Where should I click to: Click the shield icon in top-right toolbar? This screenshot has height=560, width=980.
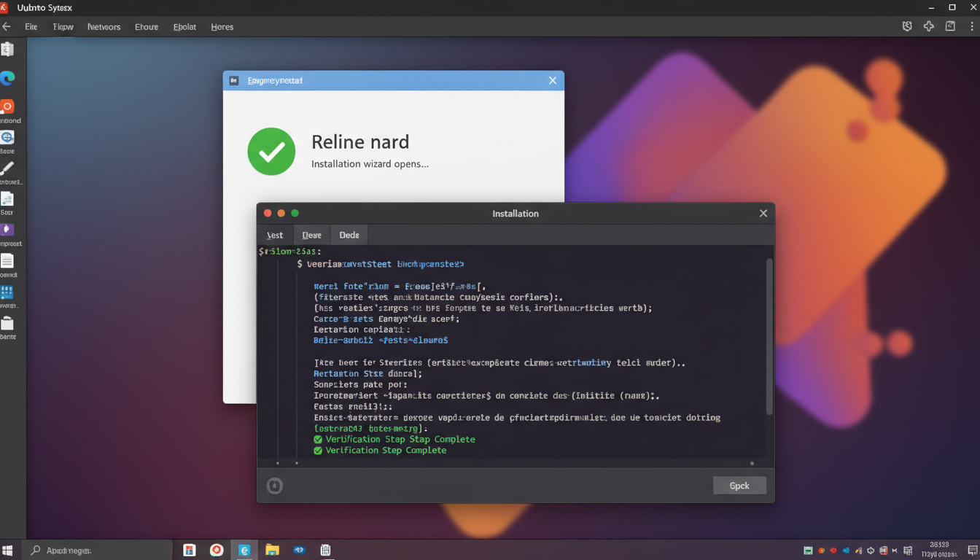[907, 26]
